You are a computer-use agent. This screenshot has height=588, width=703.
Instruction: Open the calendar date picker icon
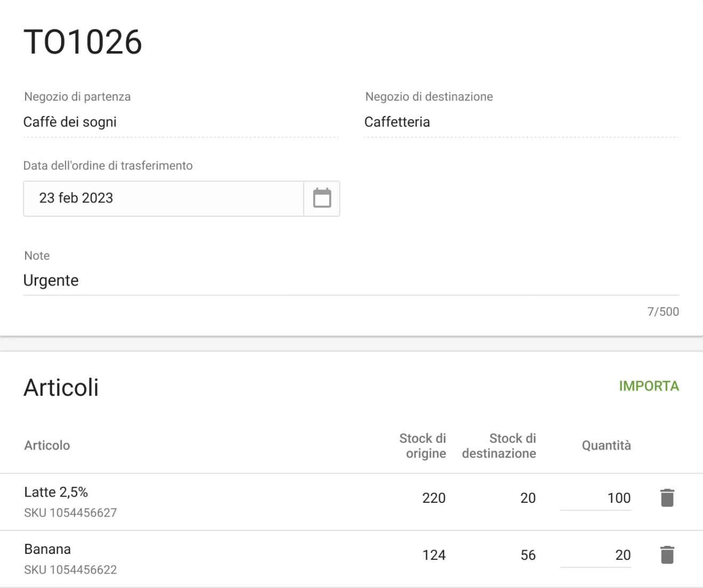pos(322,198)
